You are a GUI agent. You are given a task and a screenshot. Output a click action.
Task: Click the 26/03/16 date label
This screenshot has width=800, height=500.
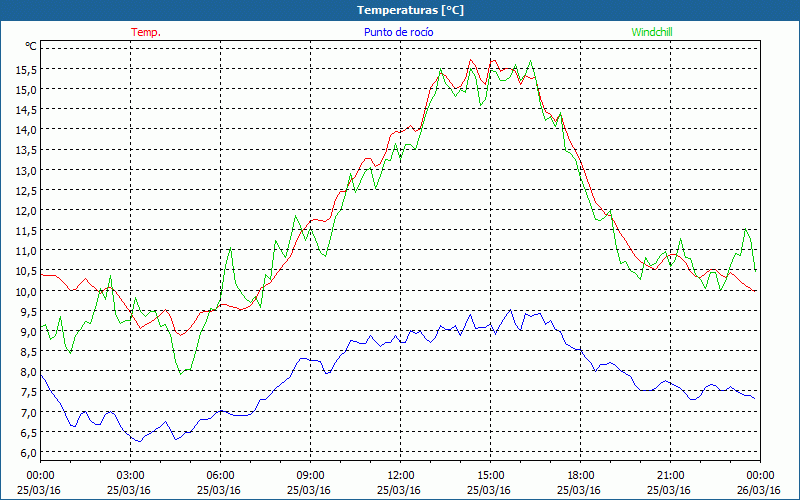[759, 490]
